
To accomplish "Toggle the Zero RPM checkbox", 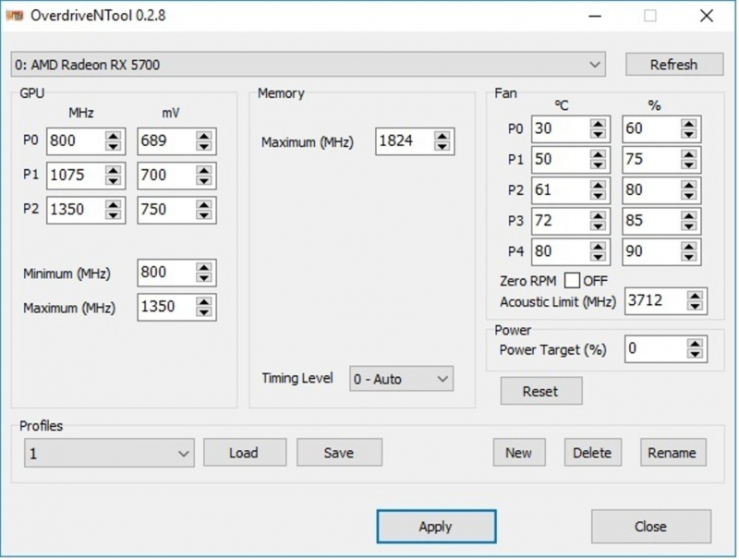I will click(572, 281).
